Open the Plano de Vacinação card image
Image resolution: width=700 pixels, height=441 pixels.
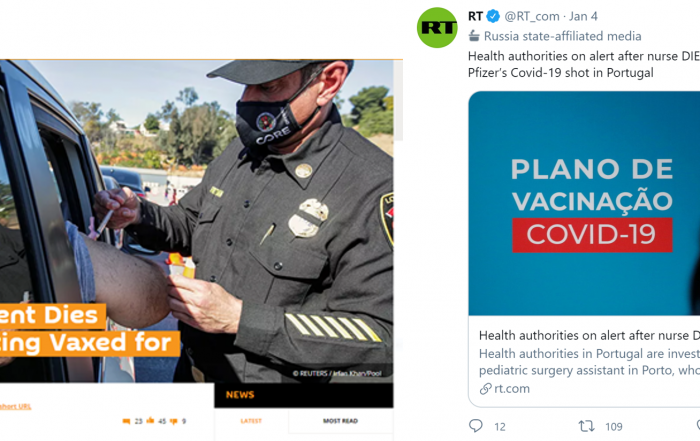584,204
